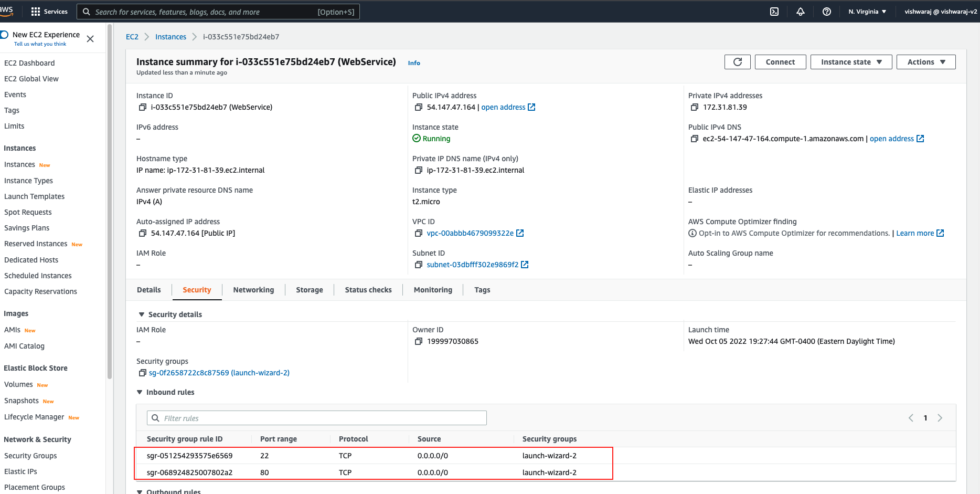Switch to the Status checks tab

pos(368,290)
